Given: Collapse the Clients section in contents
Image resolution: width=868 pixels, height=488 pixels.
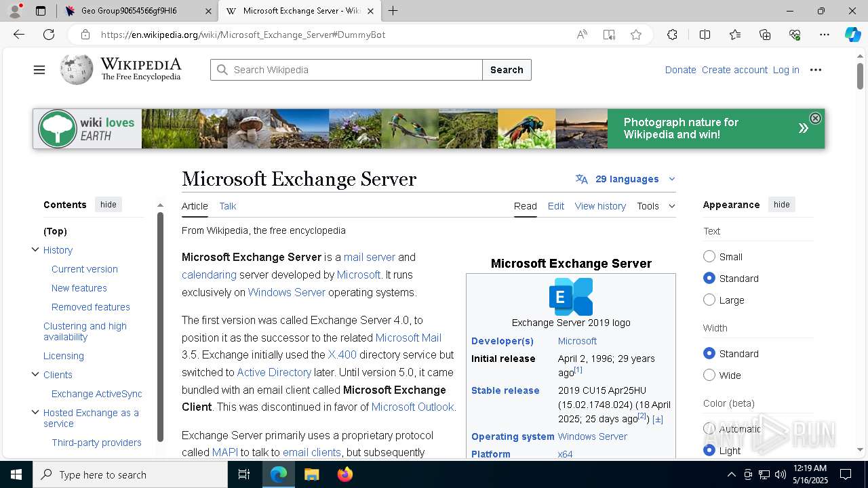Looking at the screenshot, I should tap(35, 374).
